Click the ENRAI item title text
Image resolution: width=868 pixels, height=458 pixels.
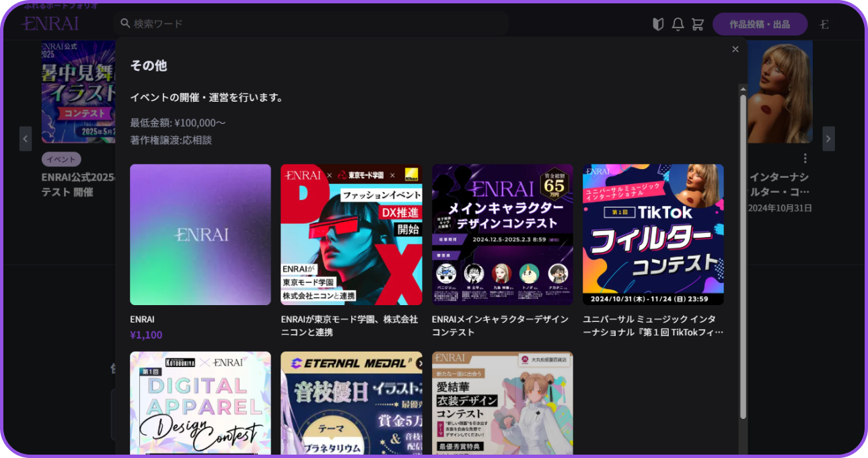tap(142, 319)
